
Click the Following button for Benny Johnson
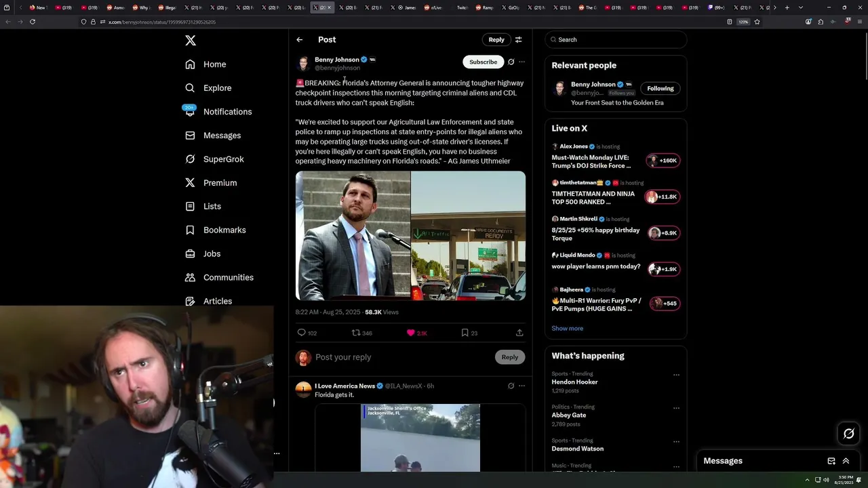(x=660, y=88)
